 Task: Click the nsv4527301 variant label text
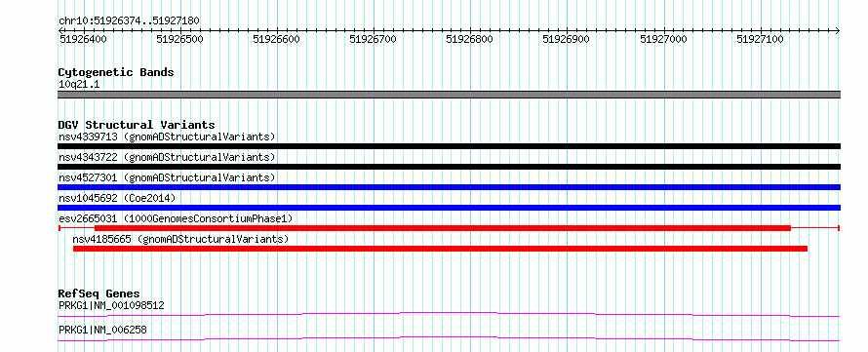167,177
